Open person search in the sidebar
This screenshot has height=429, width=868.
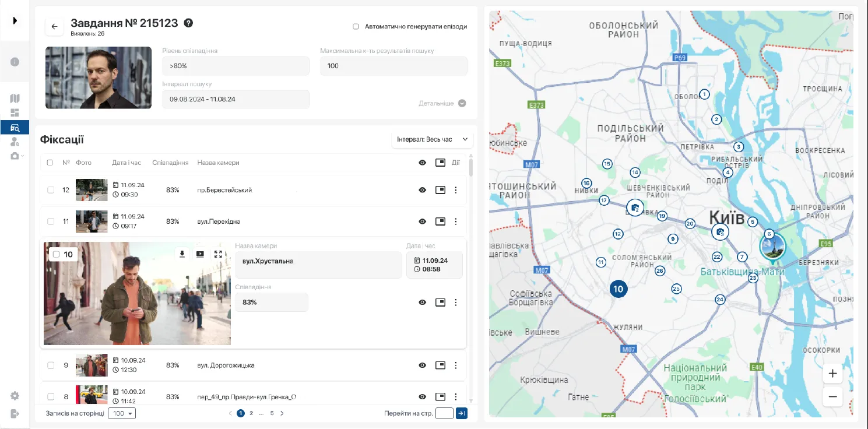point(15,142)
